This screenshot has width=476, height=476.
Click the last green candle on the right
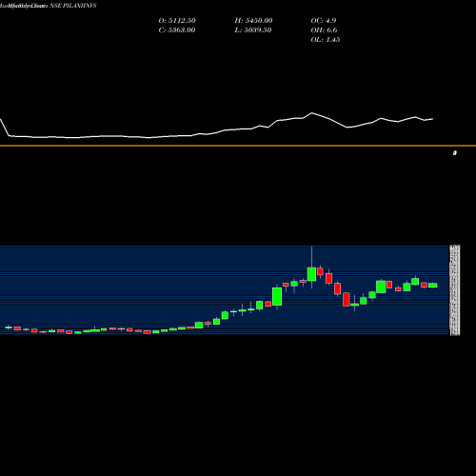click(x=433, y=286)
